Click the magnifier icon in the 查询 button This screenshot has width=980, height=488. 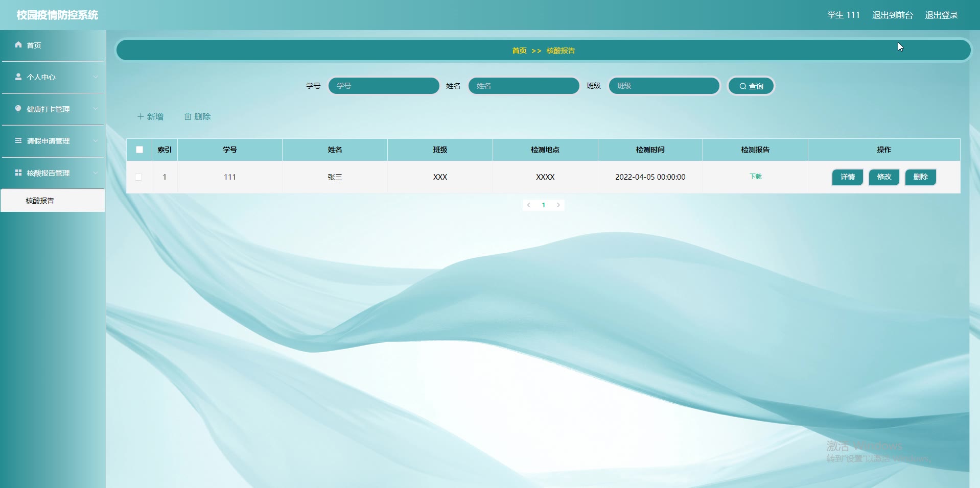click(x=743, y=86)
